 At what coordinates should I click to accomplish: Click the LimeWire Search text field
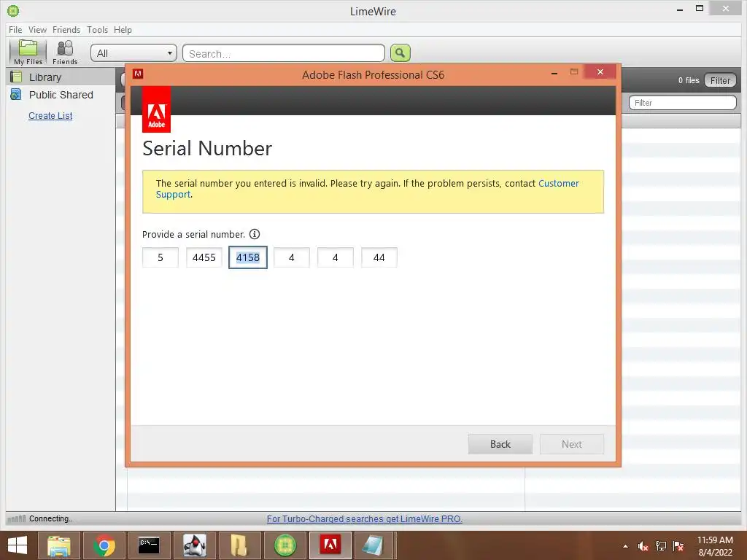tap(284, 53)
